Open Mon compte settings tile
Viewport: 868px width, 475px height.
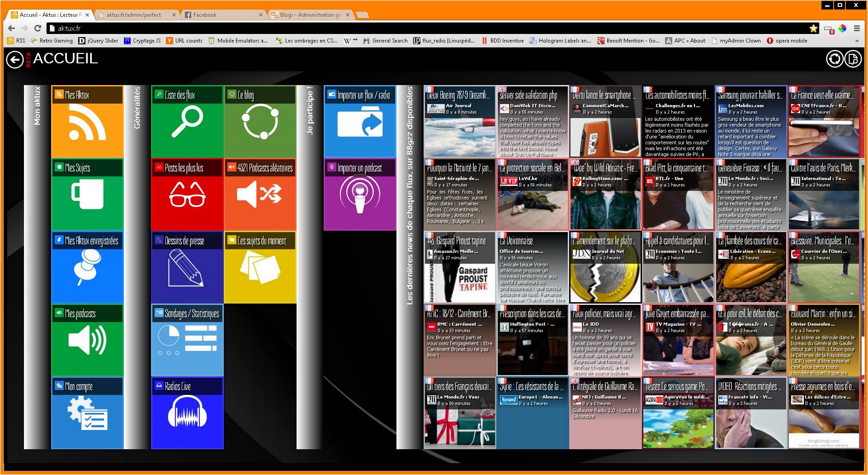87,413
